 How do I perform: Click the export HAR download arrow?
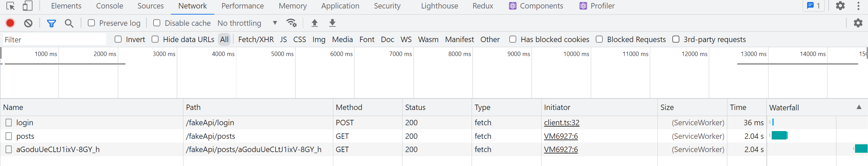tap(332, 23)
